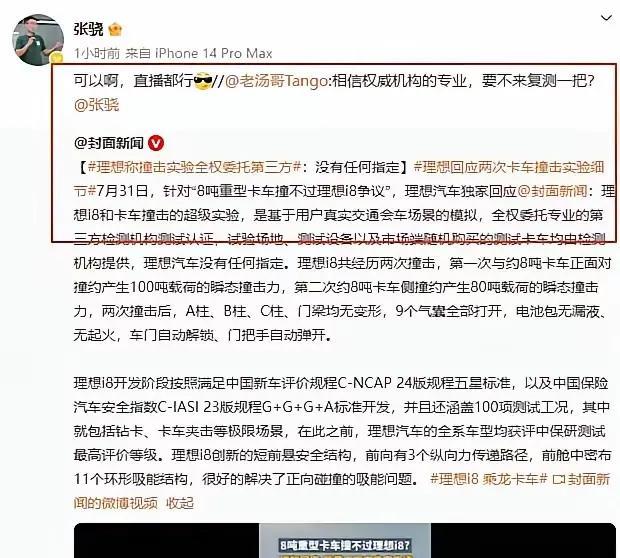The width and height of the screenshot is (620, 558).
Task: Click the 来自 iPhone 14 Pro Max source
Action: coord(199,53)
